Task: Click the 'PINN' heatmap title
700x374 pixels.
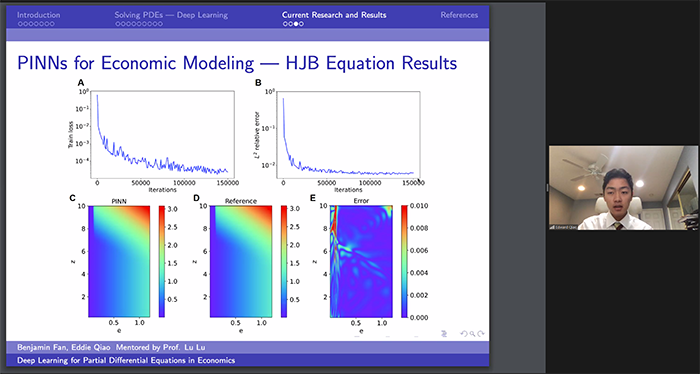Action: [x=119, y=201]
